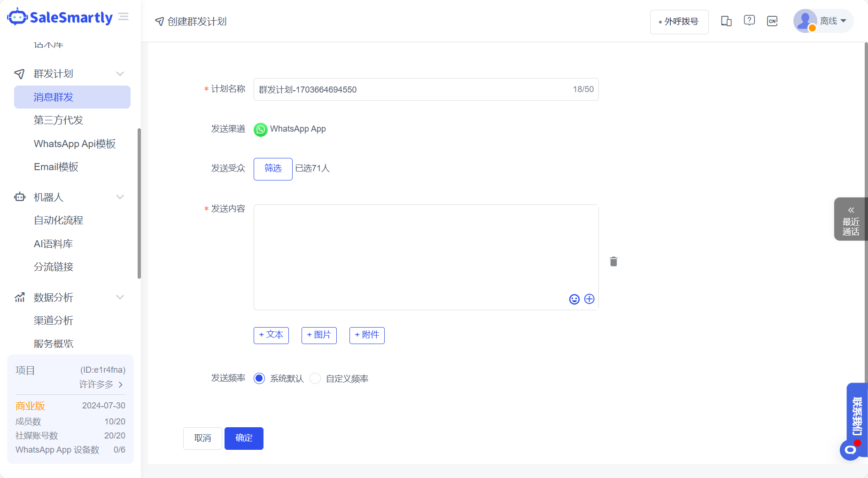Image resolution: width=868 pixels, height=478 pixels.
Task: Toggle the sidebar collapse hamburger icon
Action: [123, 16]
